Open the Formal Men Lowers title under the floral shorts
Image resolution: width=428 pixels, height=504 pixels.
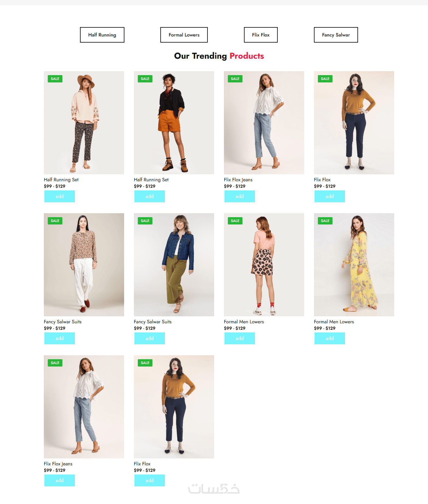tap(244, 322)
